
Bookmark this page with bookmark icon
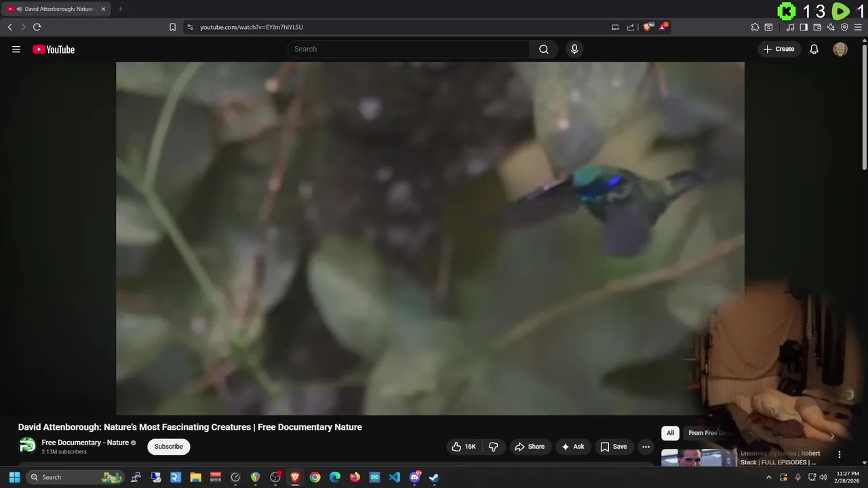[x=172, y=27]
